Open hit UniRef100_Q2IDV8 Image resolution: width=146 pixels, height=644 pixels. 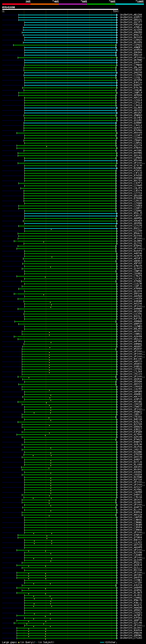coord(131,30)
